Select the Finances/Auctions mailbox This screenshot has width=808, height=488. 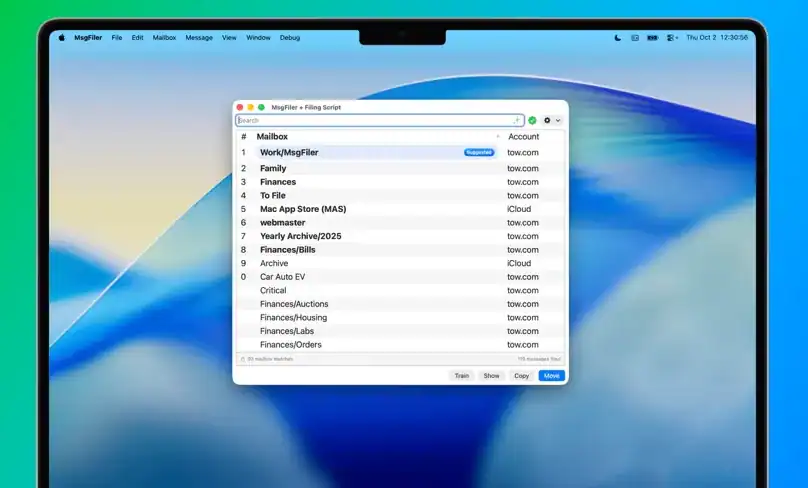pos(400,304)
